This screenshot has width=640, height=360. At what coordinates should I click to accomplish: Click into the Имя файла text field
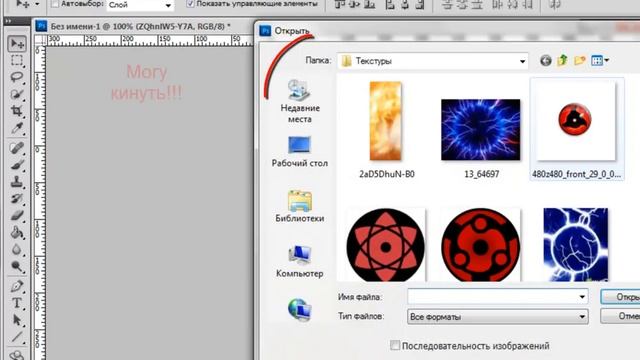(x=492, y=297)
